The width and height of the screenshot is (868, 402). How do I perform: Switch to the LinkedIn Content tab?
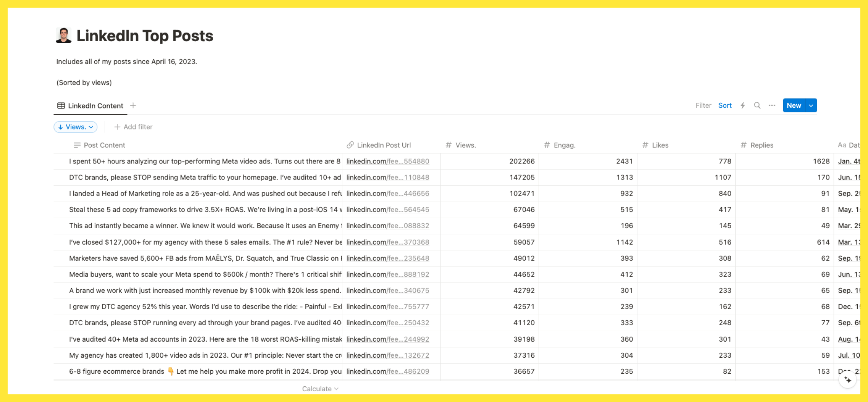tap(91, 106)
